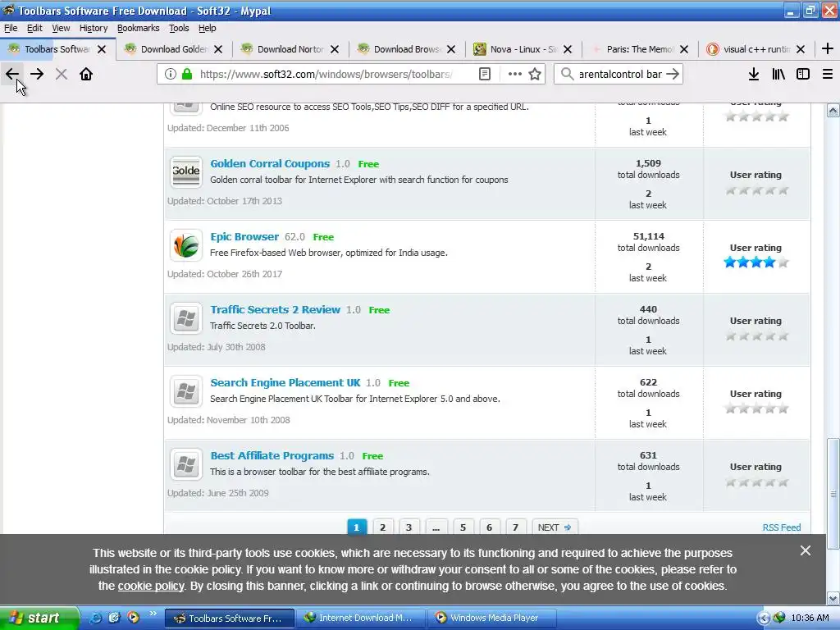Screen dimensions: 840x630
Task: Open the File menu
Action: coord(11,28)
